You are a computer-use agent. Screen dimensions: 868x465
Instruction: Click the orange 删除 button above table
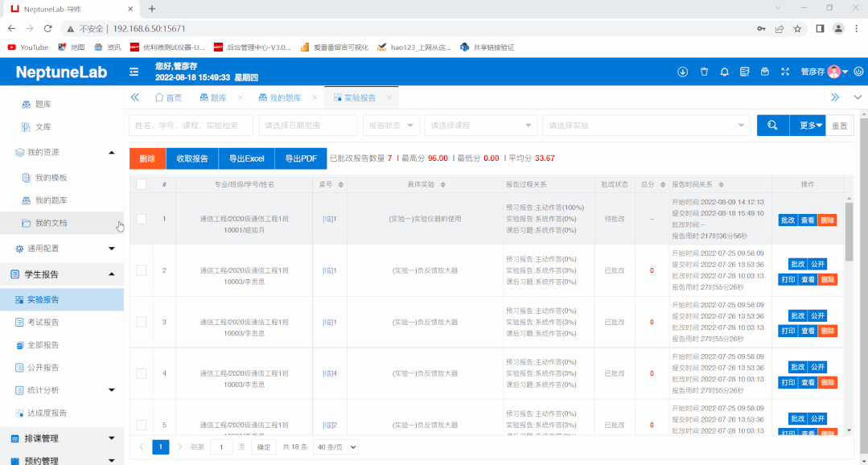[x=147, y=158]
